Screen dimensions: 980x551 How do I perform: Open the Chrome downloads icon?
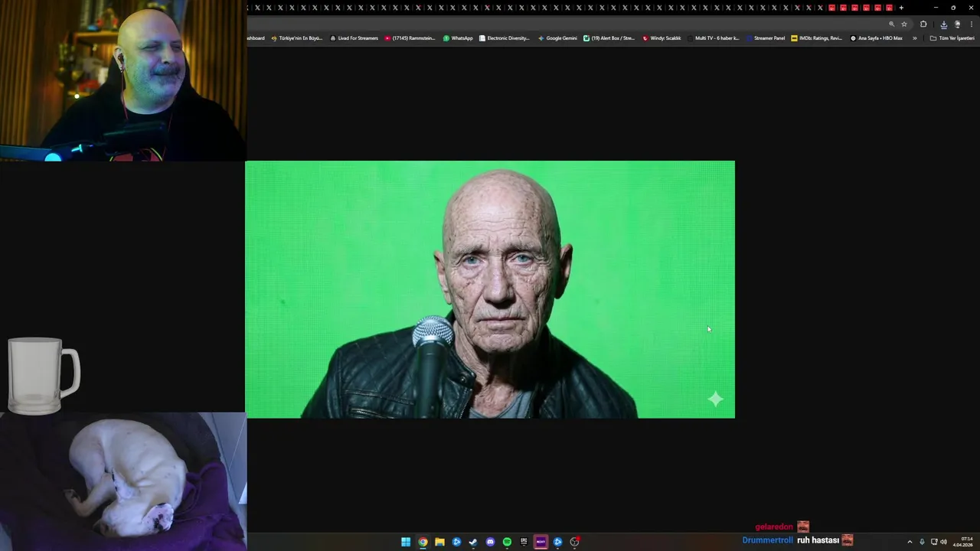(x=943, y=24)
